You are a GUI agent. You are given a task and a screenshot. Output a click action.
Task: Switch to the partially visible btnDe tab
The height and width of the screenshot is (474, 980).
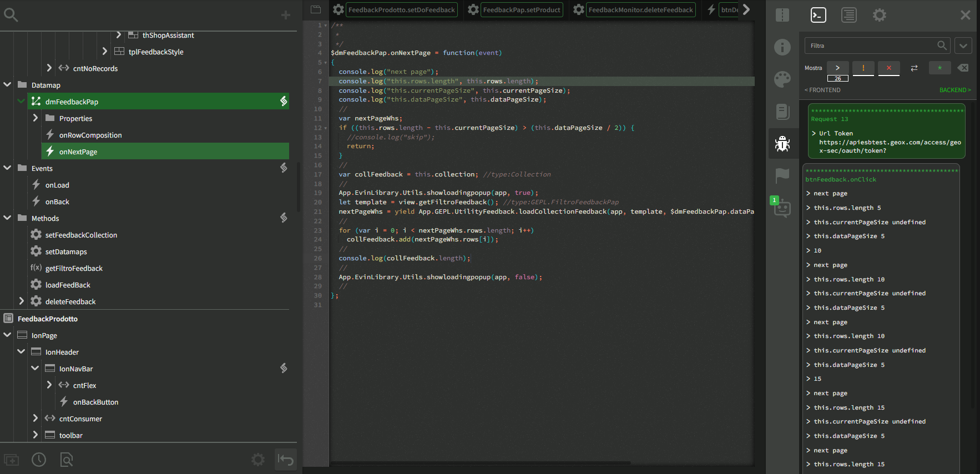[x=729, y=10]
